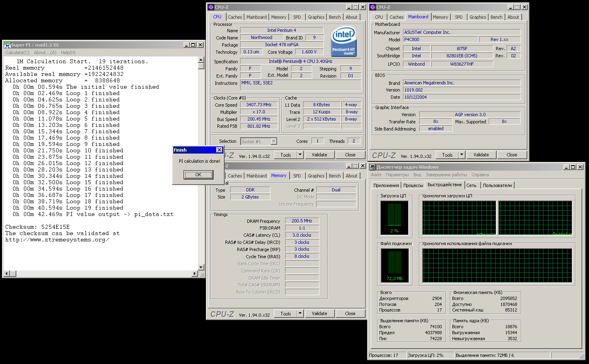The image size is (589, 364).
Task: Click the Manufacturer value 'ASUSTeK Computer Inc.'
Action: click(x=462, y=32)
